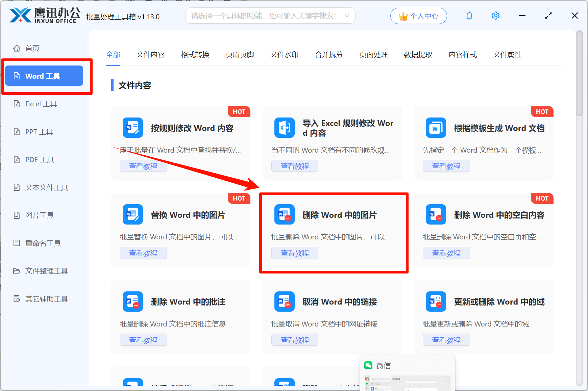Open the notifications bell
The width and height of the screenshot is (588, 391).
point(469,16)
